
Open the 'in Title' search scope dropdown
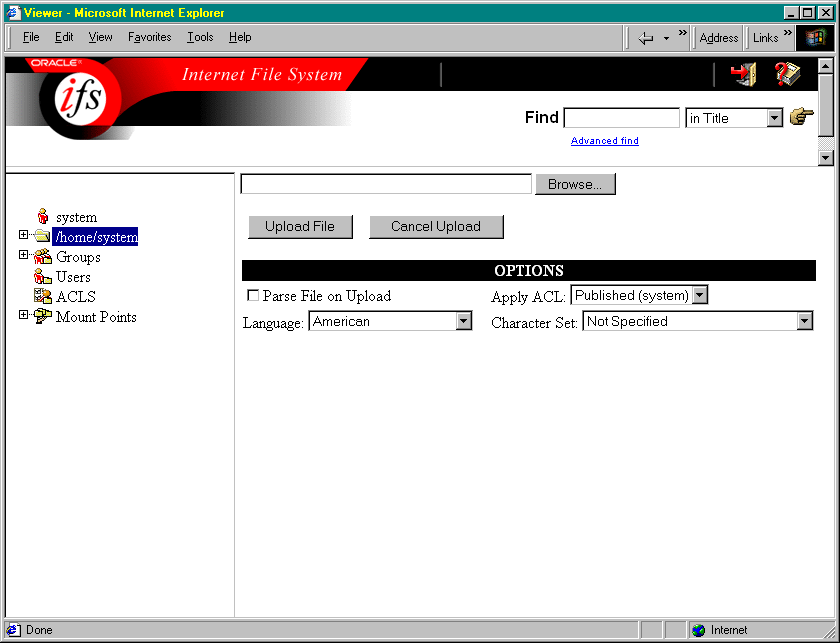[x=774, y=118]
